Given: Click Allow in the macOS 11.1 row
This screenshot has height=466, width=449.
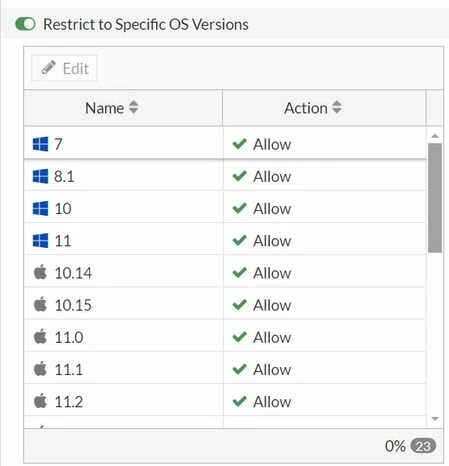Looking at the screenshot, I should pyautogui.click(x=272, y=370).
